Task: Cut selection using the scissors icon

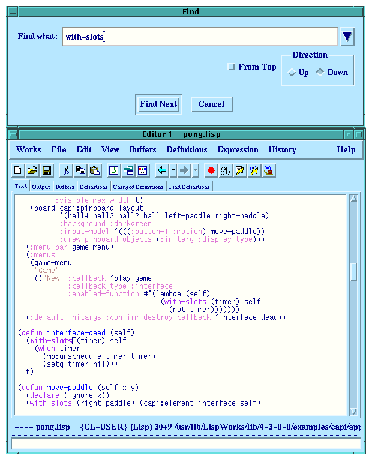Action: (66, 170)
